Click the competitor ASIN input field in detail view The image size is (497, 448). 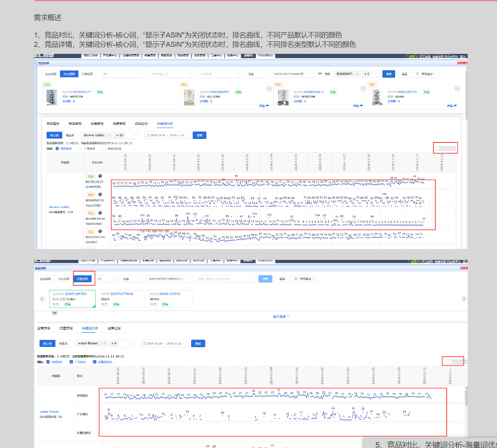[225, 279]
